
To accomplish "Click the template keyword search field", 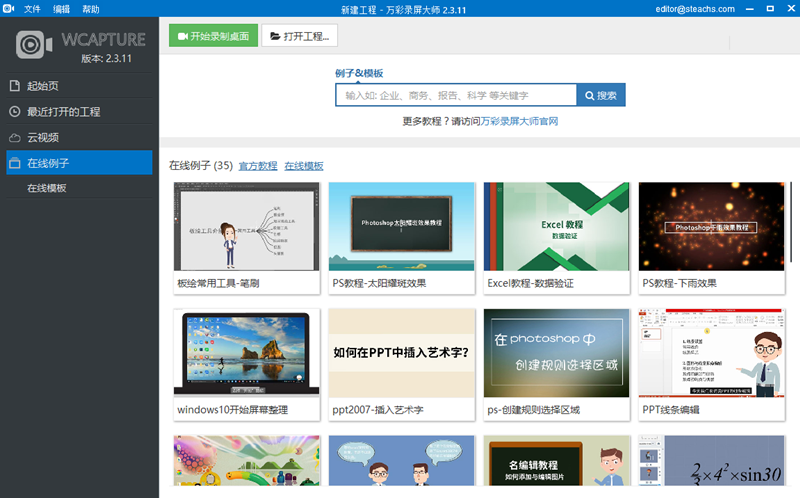I will click(x=456, y=96).
